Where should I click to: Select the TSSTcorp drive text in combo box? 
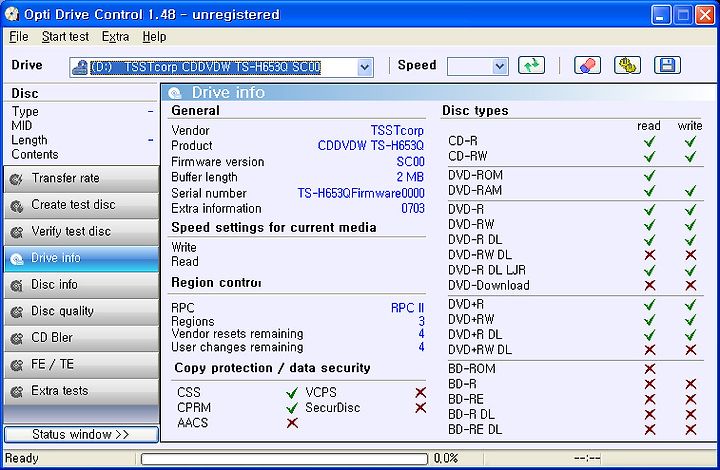(x=205, y=67)
